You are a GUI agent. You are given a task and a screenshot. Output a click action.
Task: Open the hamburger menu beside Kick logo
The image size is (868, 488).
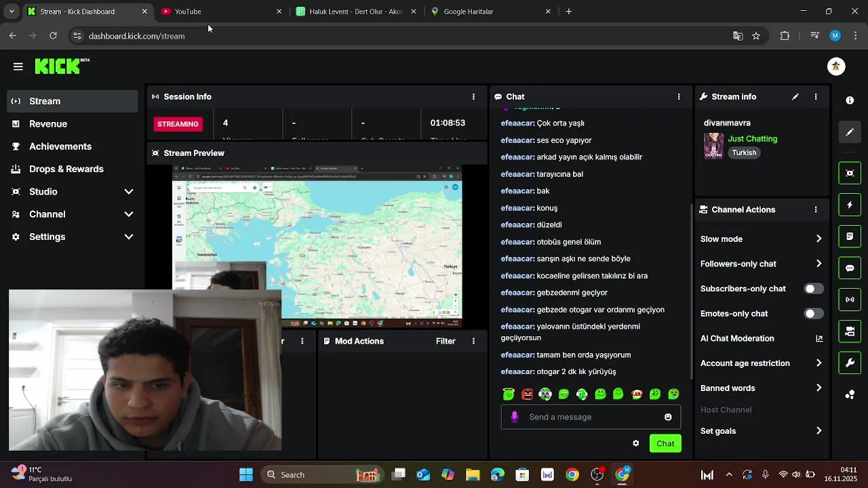pyautogui.click(x=18, y=66)
